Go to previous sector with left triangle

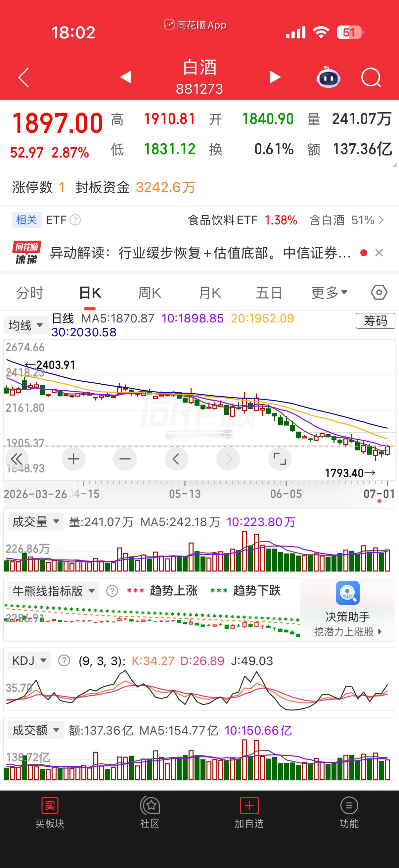pos(126,77)
